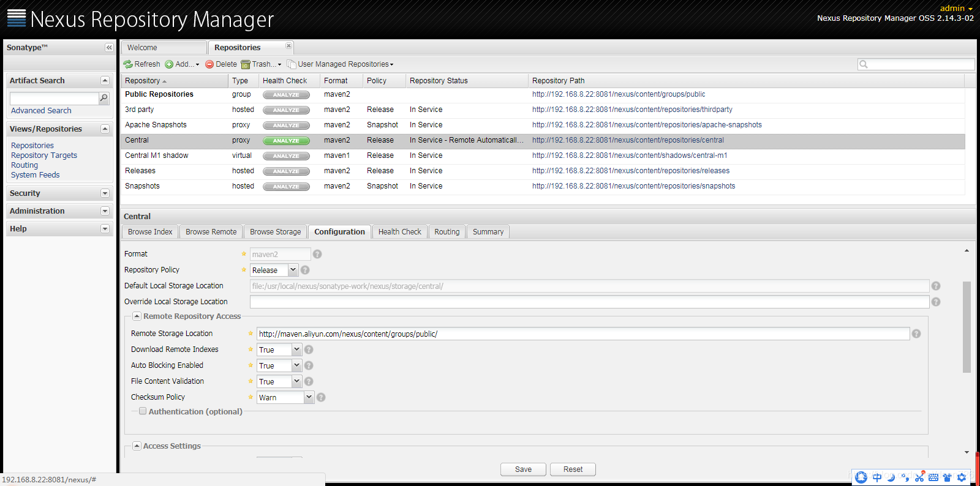980x486 pixels.
Task: Open the Summary tab
Action: (x=488, y=232)
